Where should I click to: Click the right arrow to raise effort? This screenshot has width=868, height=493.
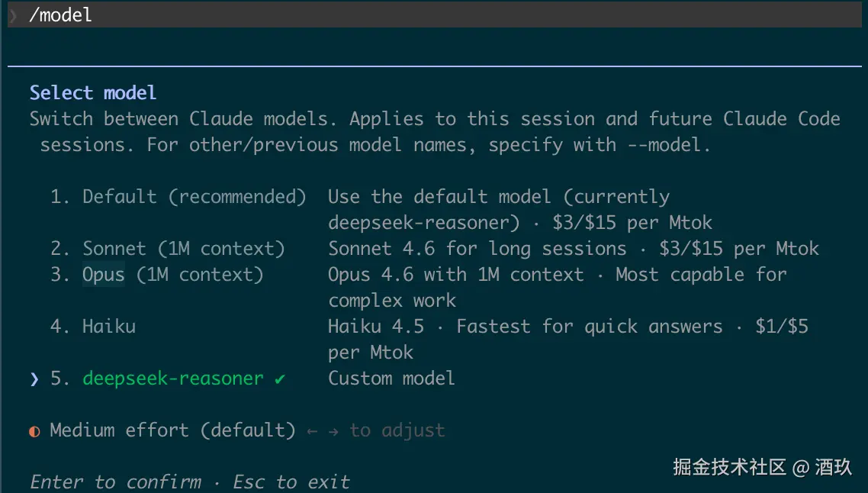(333, 431)
